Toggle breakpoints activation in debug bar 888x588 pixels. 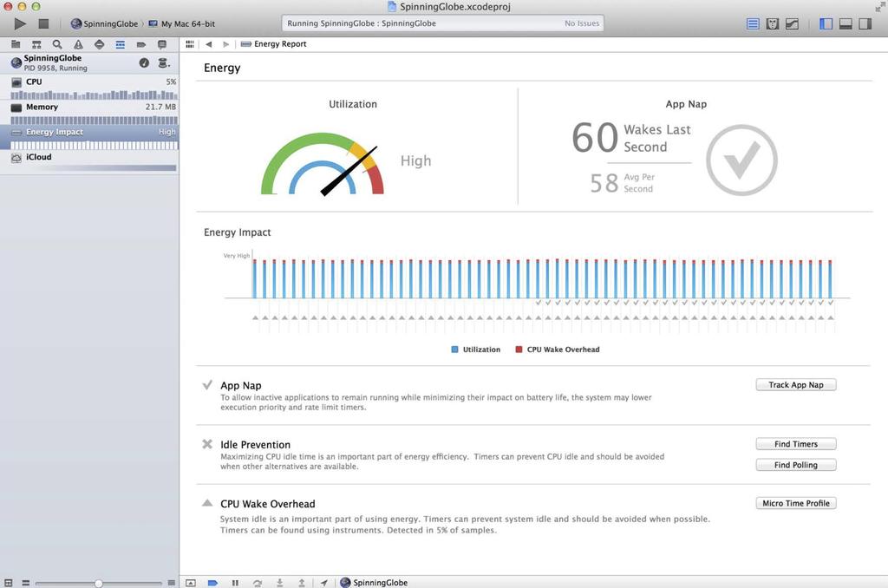click(213, 583)
